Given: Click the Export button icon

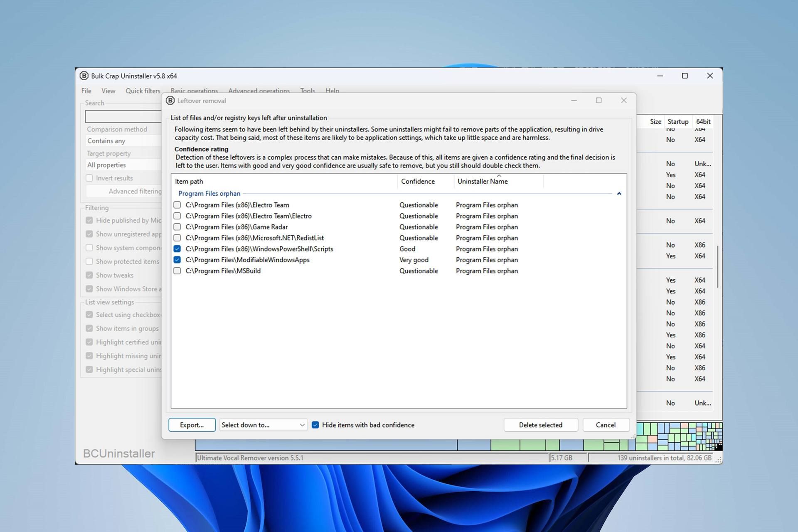Looking at the screenshot, I should (191, 424).
